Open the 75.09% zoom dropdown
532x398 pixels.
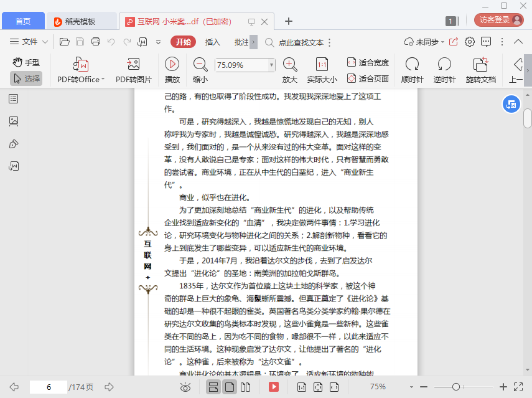pyautogui.click(x=271, y=65)
